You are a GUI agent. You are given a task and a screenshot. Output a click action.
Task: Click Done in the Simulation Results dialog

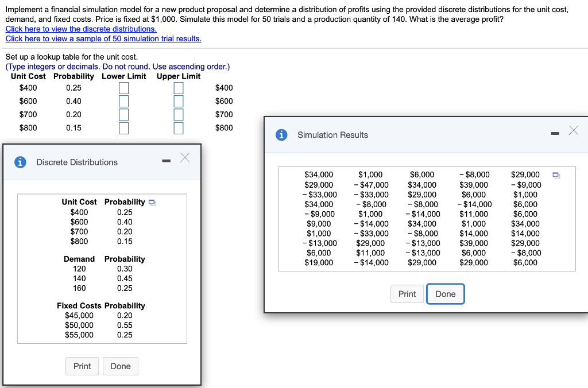pyautogui.click(x=446, y=293)
